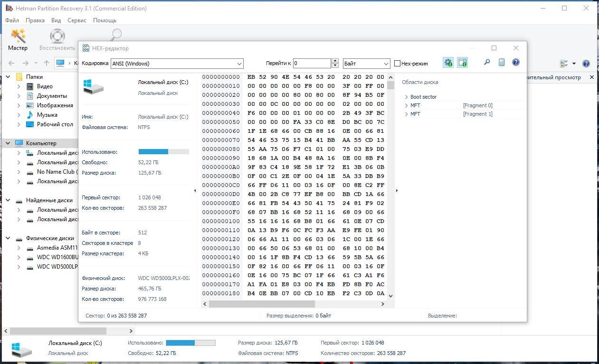Click the Файловая система NTFS value in HEX editor
Viewport: 599px width, 364px height.
click(144, 127)
